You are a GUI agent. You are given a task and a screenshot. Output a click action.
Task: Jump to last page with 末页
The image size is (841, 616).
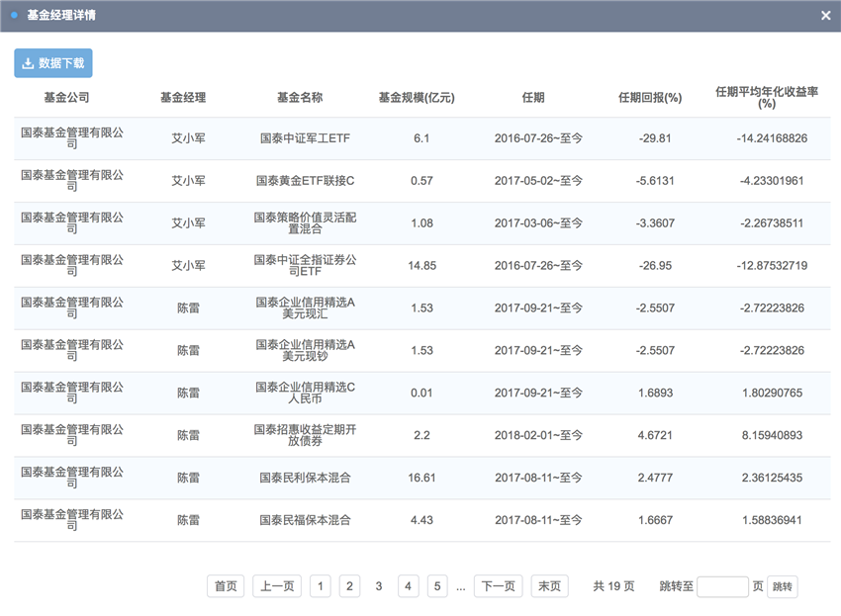click(x=549, y=586)
